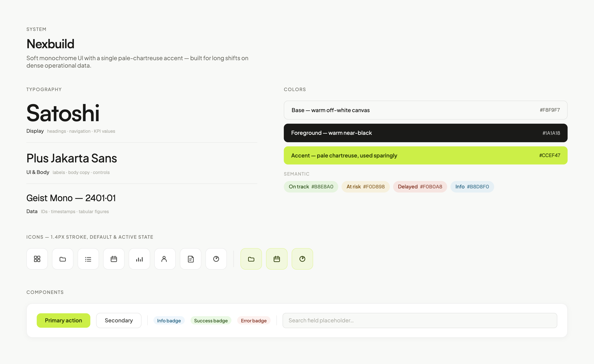
Task: Click the SEMANTIC section label
Action: click(x=297, y=174)
